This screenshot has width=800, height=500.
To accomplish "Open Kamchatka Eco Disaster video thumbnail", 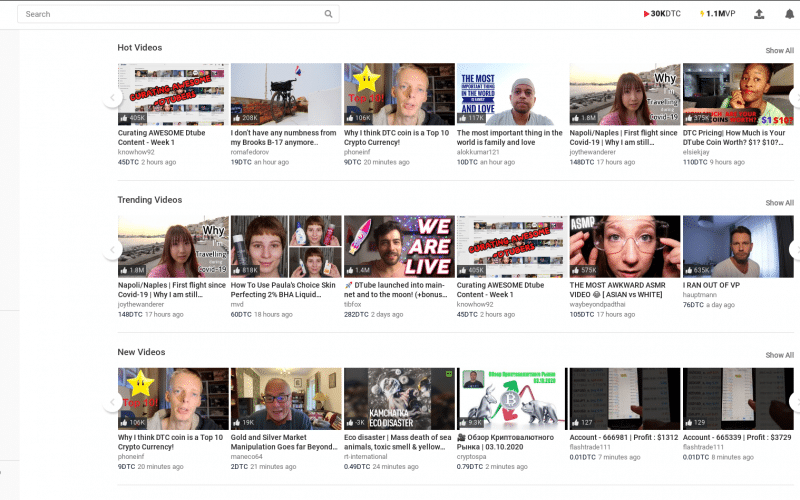I will coord(399,398).
